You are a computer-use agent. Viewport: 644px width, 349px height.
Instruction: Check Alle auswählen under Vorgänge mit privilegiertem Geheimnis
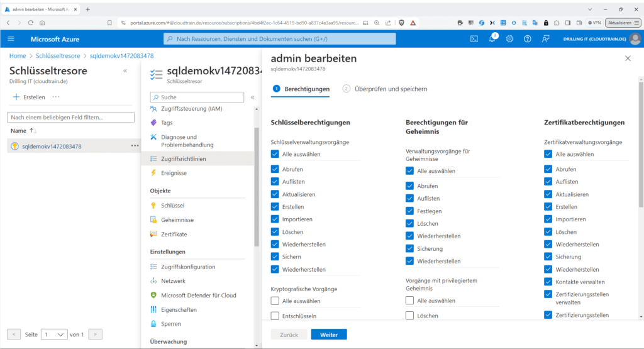[409, 301]
